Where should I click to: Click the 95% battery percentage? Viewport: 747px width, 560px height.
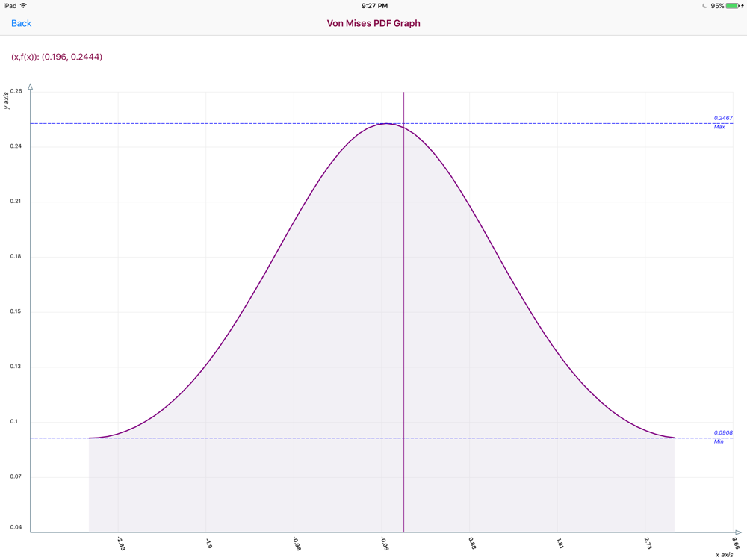point(717,6)
